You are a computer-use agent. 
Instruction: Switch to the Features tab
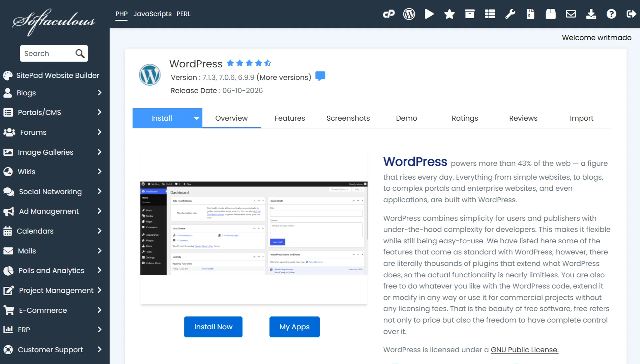290,118
